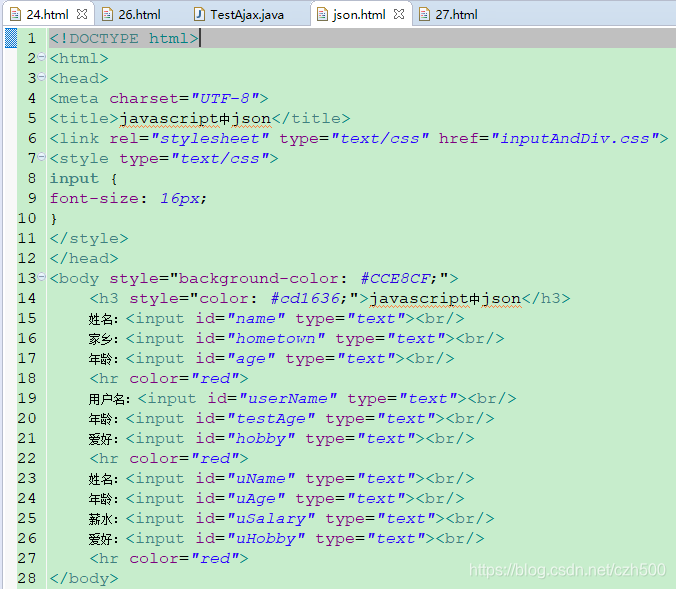
Task: Click line number 20 in the gutter
Action: click(27, 418)
